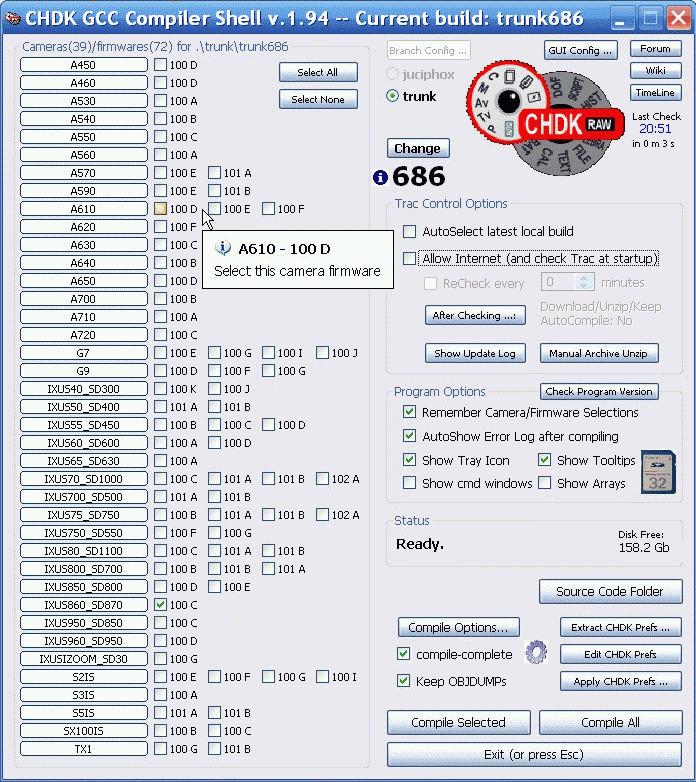This screenshot has width=696, height=782.
Task: Click Apply CHDK Prefs
Action: pyautogui.click(x=621, y=681)
